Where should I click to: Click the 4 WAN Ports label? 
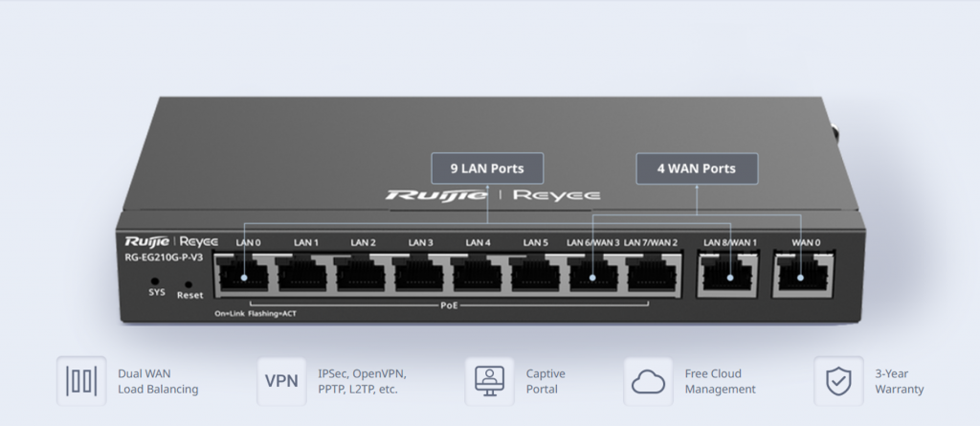tap(696, 168)
